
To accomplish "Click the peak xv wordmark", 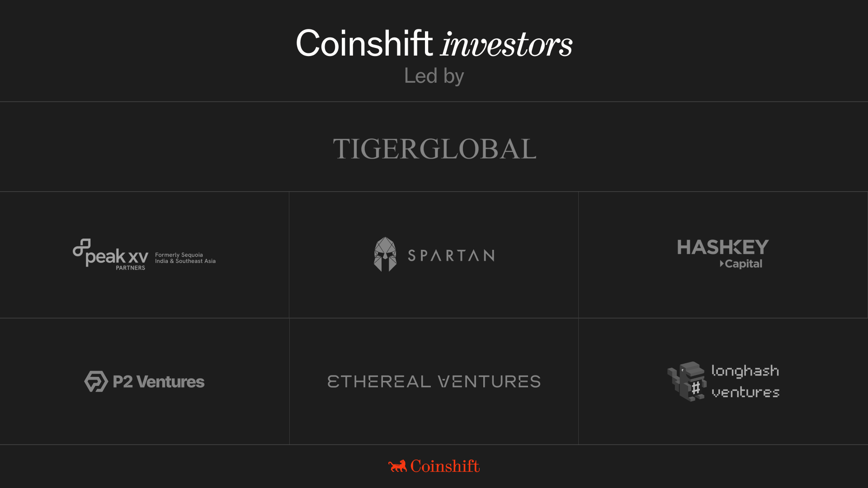I will 117,257.
